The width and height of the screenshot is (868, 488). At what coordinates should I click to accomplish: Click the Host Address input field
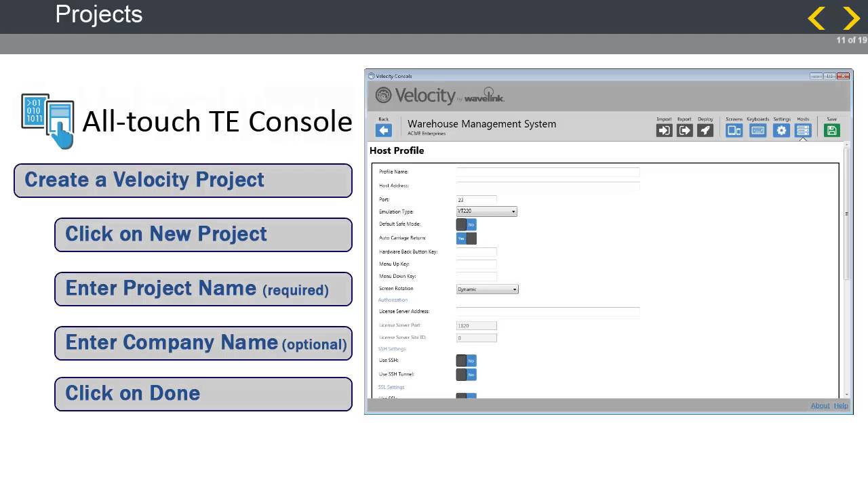548,186
